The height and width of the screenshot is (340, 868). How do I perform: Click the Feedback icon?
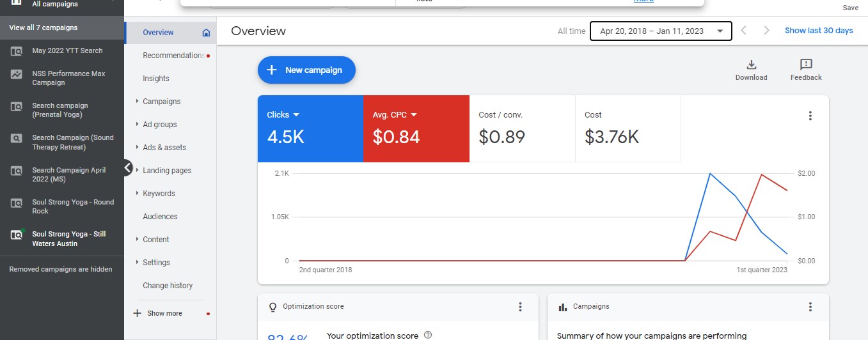806,65
